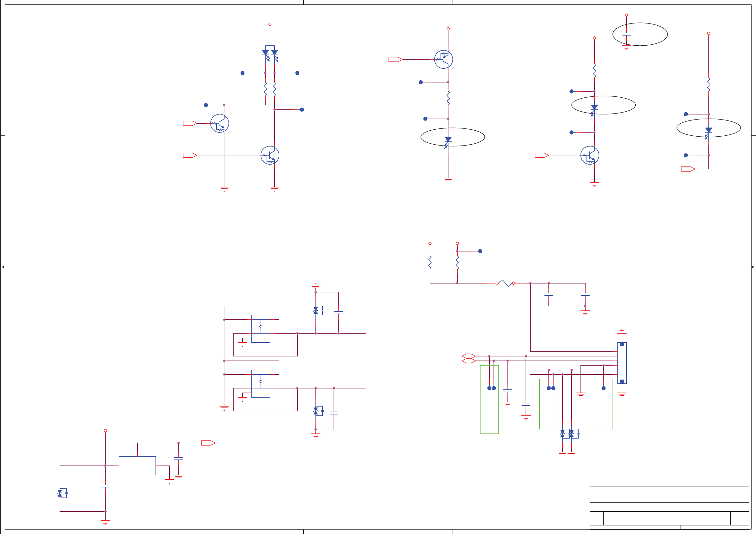The width and height of the screenshot is (756, 534).
Task: Click the paired TVS diodes near green boxes
Action: click(x=567, y=434)
